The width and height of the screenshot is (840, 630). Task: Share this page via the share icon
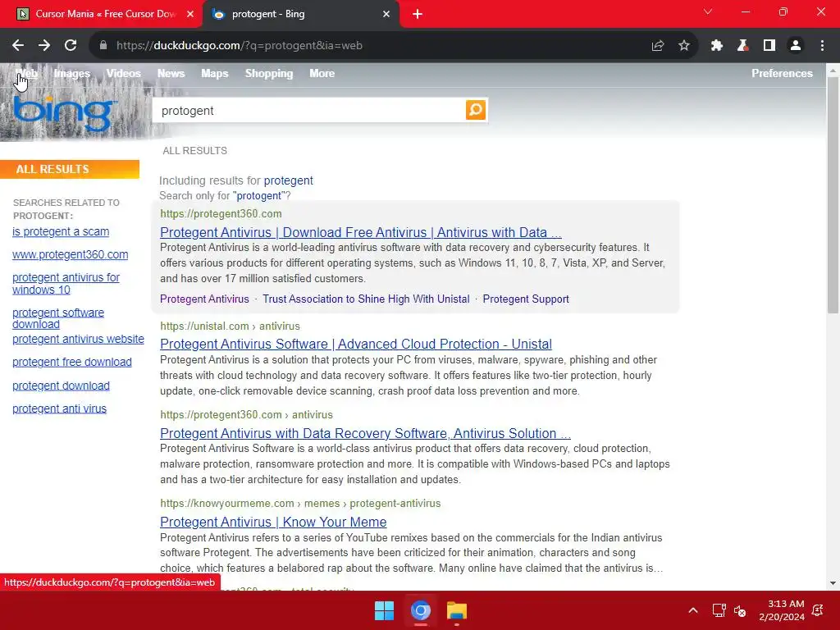point(657,46)
